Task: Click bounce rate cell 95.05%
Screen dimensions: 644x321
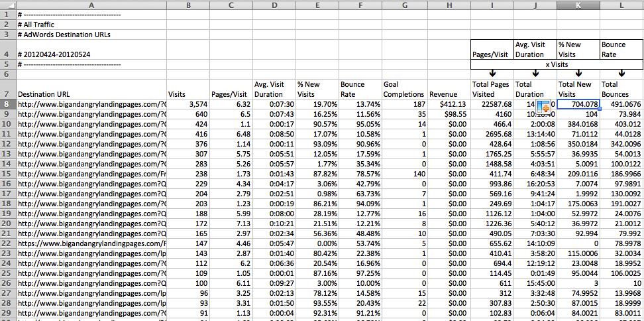Action: tap(360, 124)
